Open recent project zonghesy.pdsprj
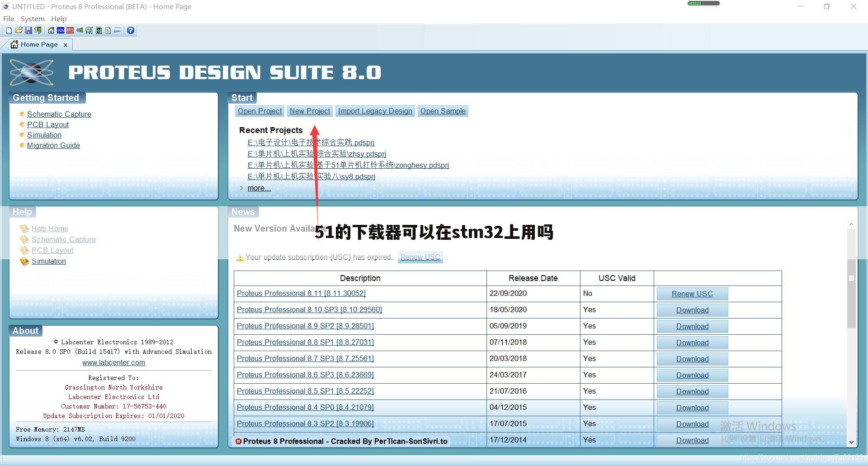The height and width of the screenshot is (466, 868). coord(348,165)
